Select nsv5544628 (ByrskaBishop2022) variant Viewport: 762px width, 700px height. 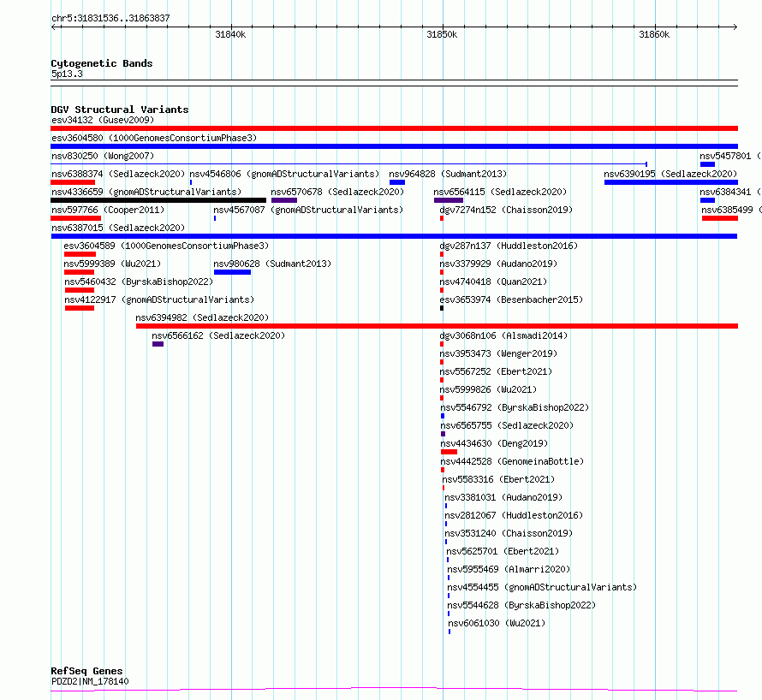pos(521,605)
